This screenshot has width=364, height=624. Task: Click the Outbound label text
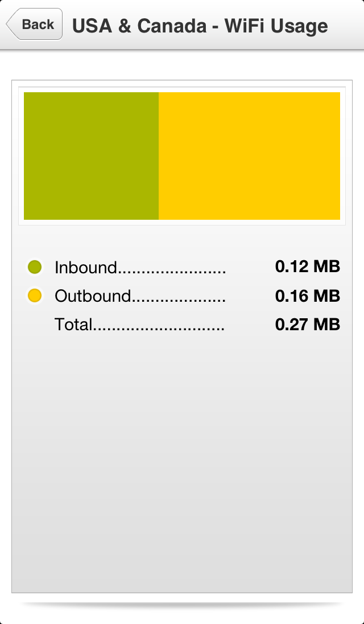pos(93,296)
